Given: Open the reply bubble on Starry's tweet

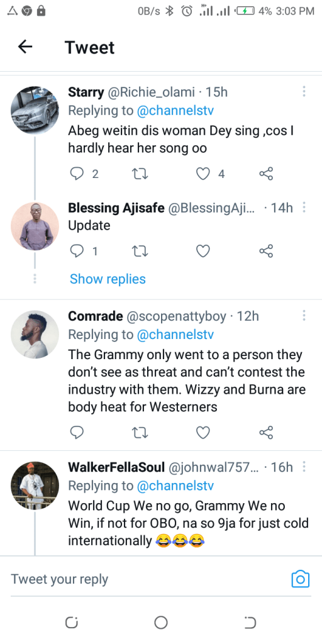Looking at the screenshot, I should pyautogui.click(x=77, y=174).
